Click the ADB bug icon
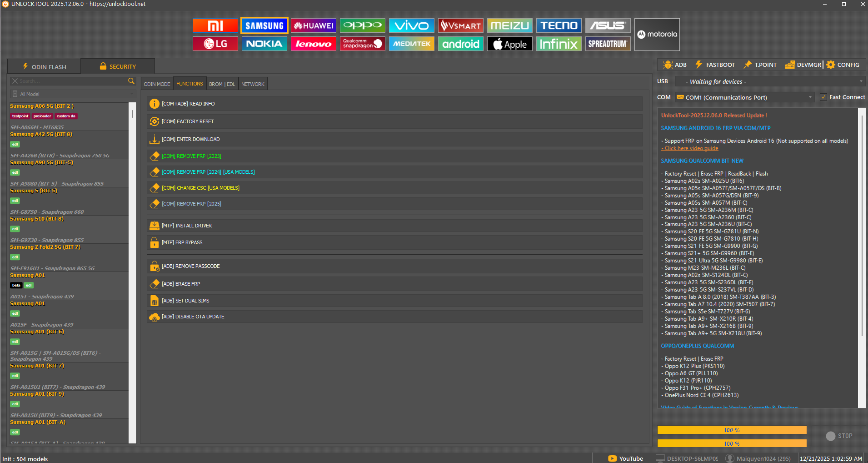 pyautogui.click(x=668, y=65)
